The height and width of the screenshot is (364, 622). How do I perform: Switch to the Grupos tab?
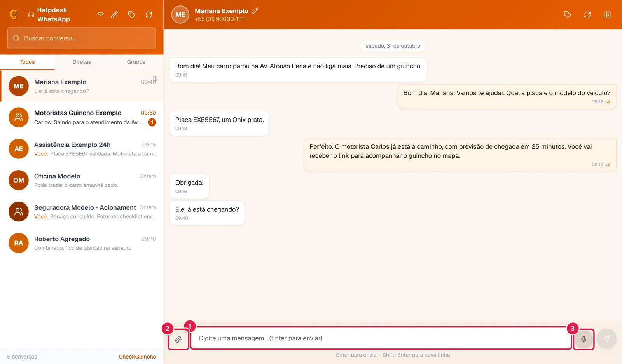[x=136, y=62]
